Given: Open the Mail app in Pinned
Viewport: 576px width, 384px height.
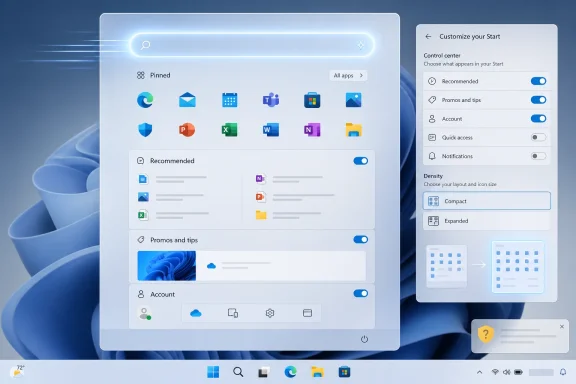Looking at the screenshot, I should click(x=187, y=100).
